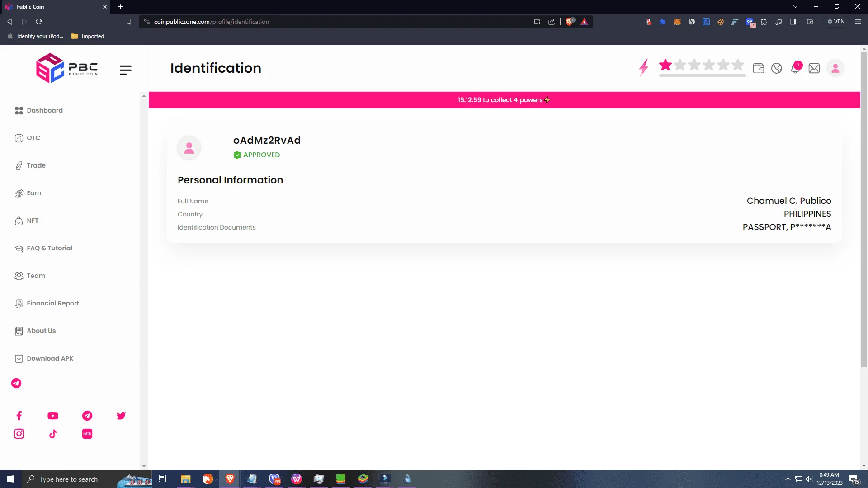Click the PBC Public Coin logo

(67, 68)
